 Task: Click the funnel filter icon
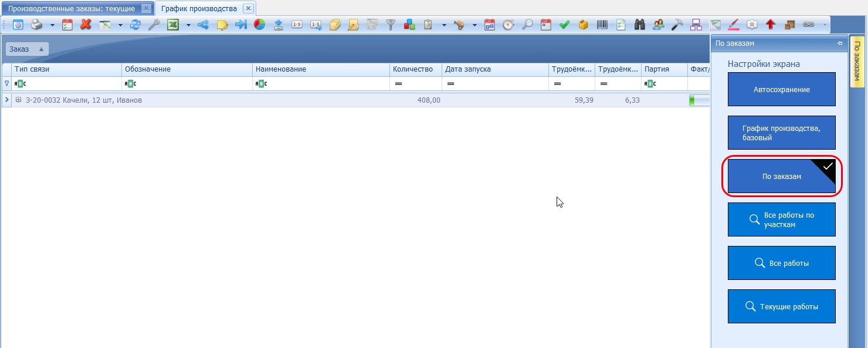(391, 25)
